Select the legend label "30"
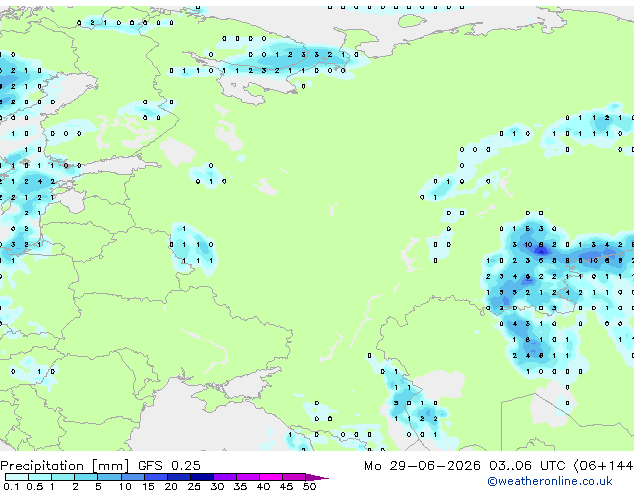This screenshot has width=634, height=490. pos(217,486)
